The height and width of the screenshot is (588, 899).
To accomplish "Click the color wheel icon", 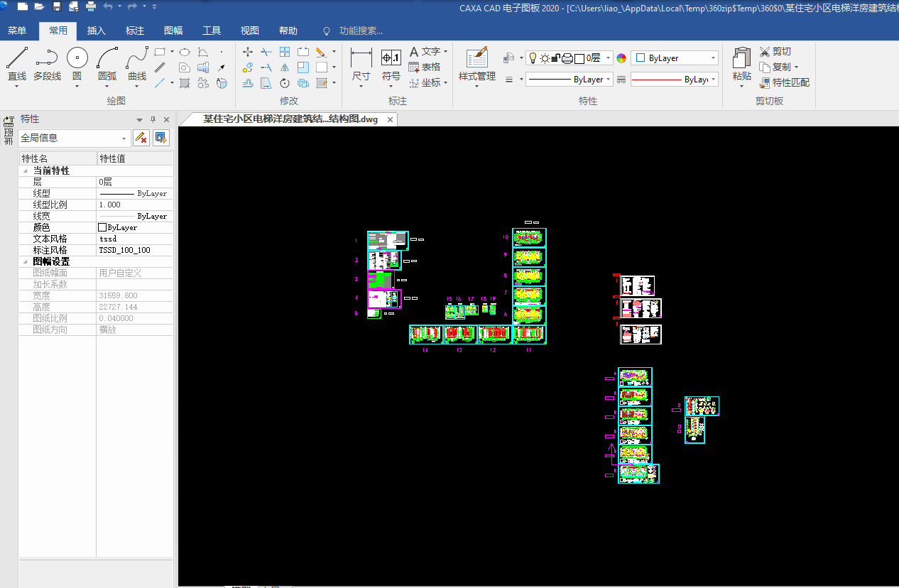I will 621,58.
